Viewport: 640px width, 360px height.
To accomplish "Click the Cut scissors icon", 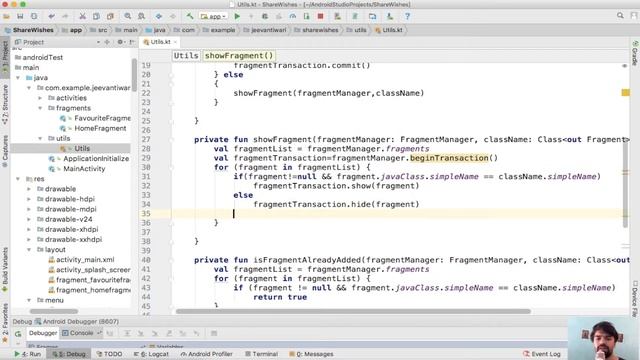I will [82, 16].
